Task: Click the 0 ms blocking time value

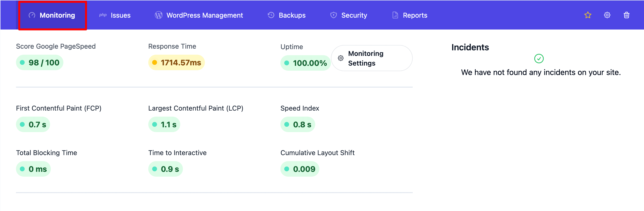Action: tap(33, 169)
